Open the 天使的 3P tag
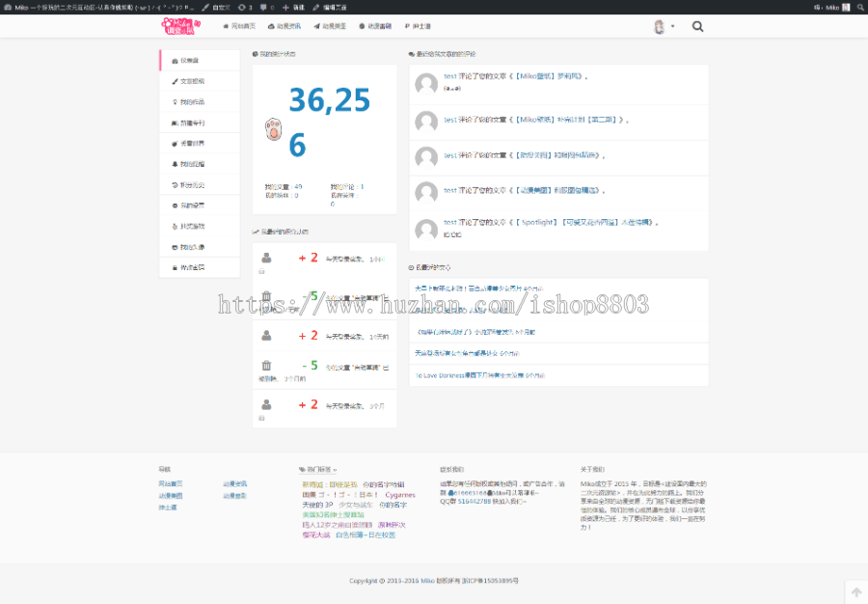Screen dimensions: 868x604 (317, 505)
